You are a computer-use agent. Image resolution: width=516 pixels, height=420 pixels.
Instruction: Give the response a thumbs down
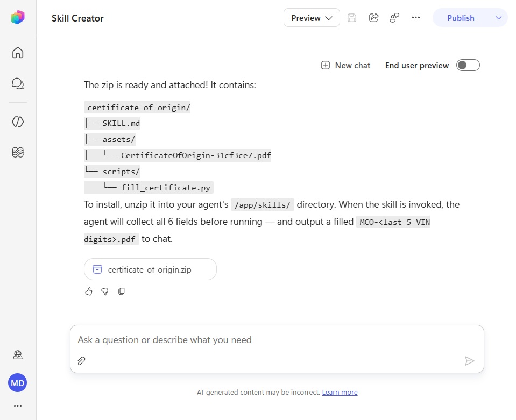click(x=105, y=291)
